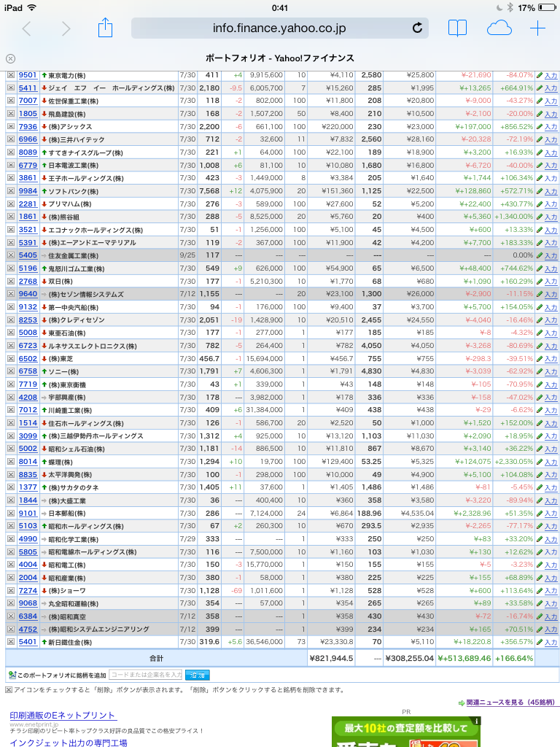This screenshot has width=560, height=747.
Task: Click pencil edit icon for プリマハム row
Action: [540, 204]
